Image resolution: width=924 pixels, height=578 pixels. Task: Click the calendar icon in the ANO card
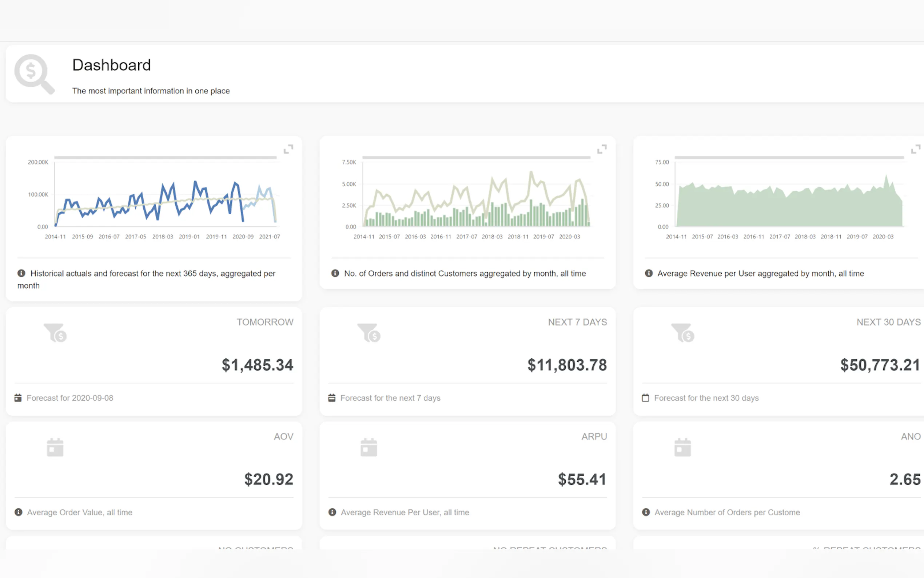(x=682, y=447)
